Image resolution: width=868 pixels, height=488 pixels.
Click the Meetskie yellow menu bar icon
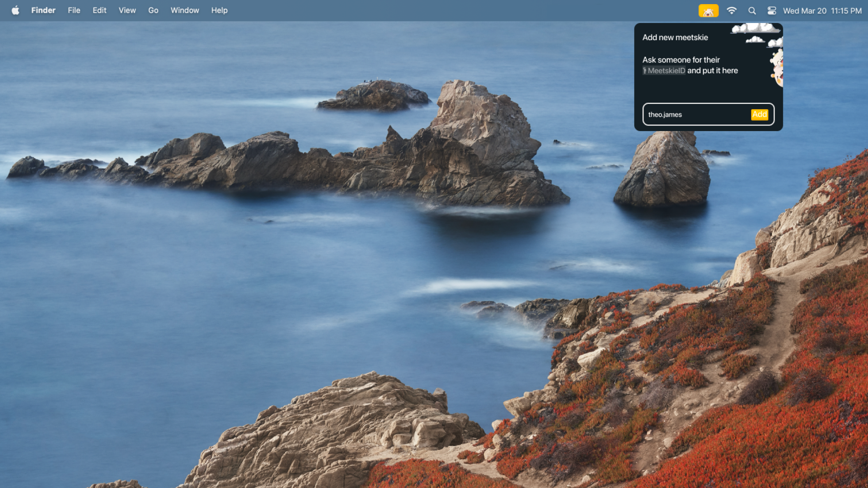coord(708,11)
